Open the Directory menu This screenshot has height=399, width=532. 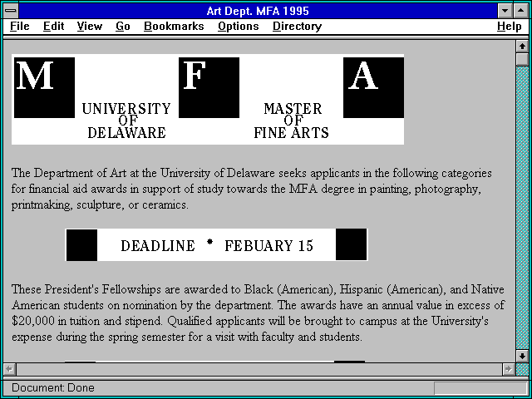point(298,26)
